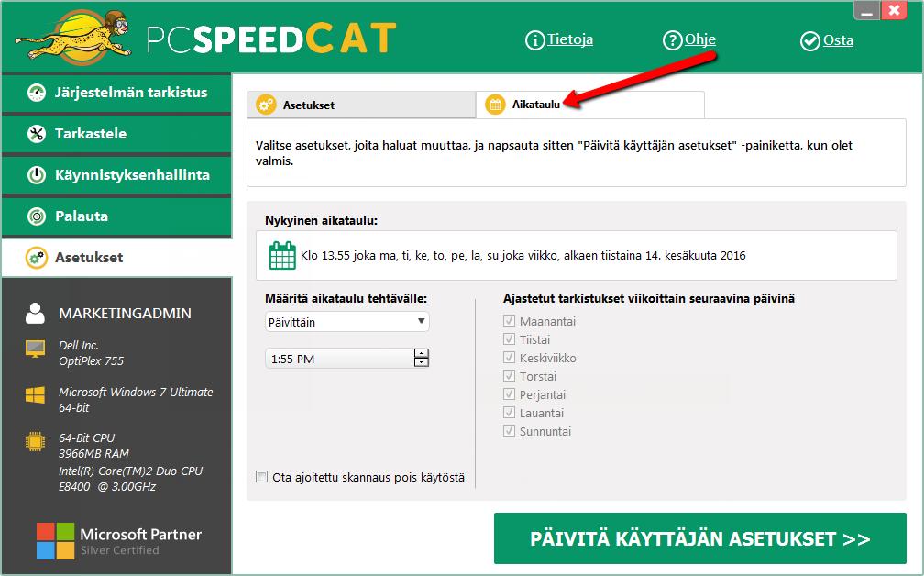Switch to the Aikataulu tab

coord(590,105)
